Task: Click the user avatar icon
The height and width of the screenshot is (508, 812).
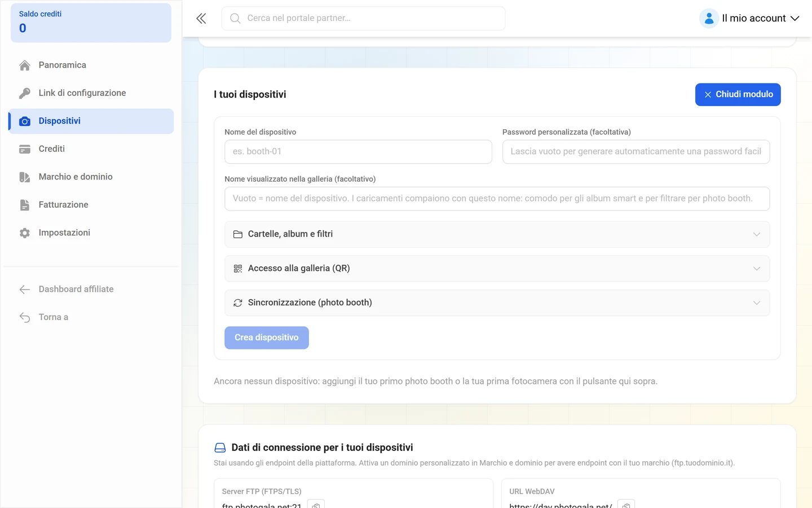Action: [x=709, y=19]
